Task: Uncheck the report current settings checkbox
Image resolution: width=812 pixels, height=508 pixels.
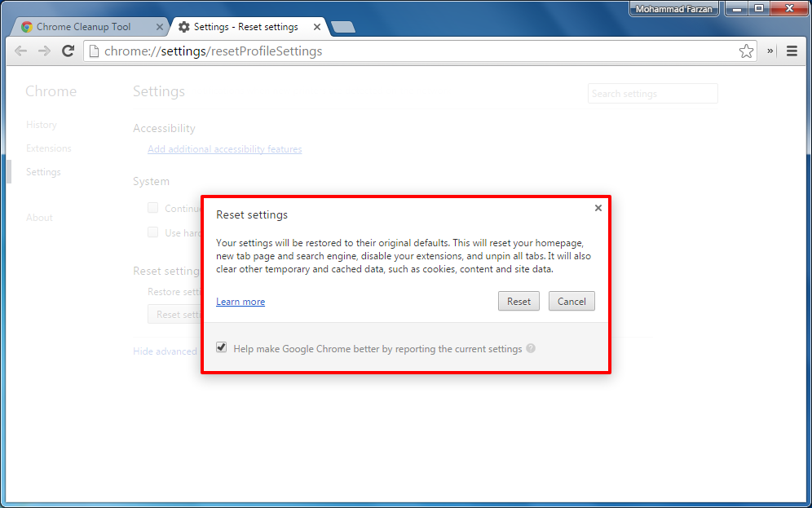Action: (x=222, y=347)
